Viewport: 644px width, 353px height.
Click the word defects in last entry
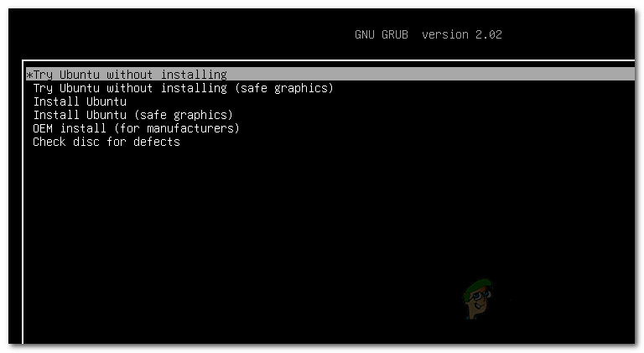point(157,142)
